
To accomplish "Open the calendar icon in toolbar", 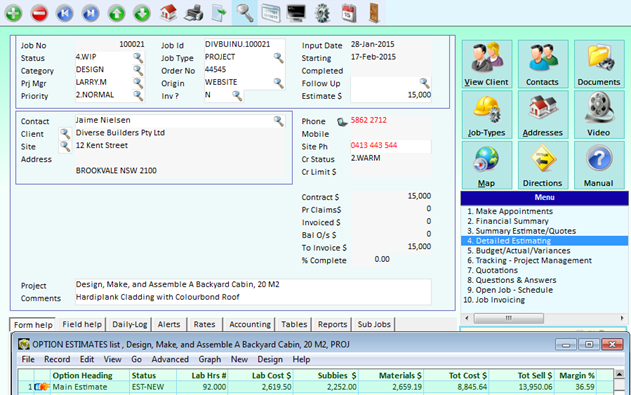I will point(348,13).
